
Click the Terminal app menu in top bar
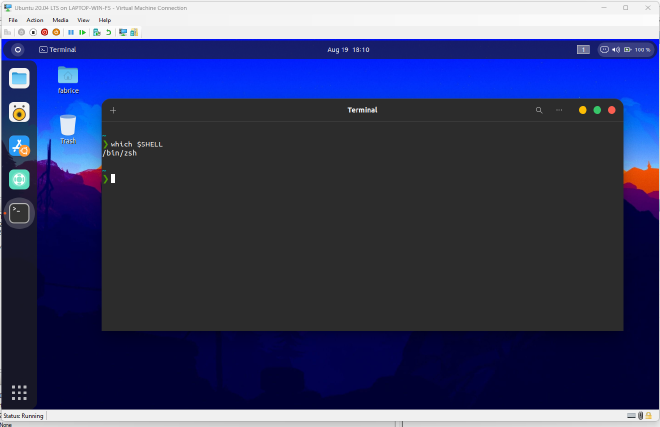click(57, 49)
